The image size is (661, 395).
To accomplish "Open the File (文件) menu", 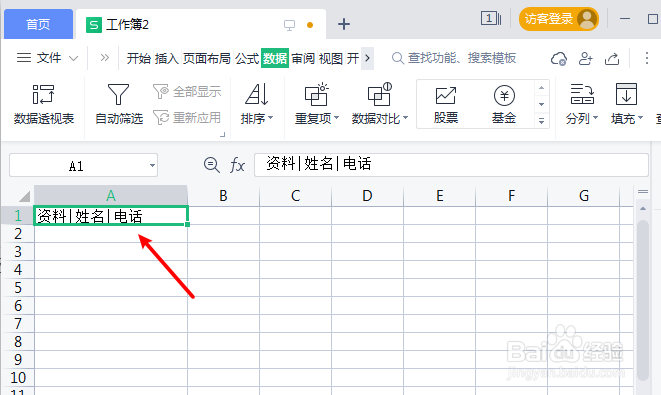I will coord(48,58).
